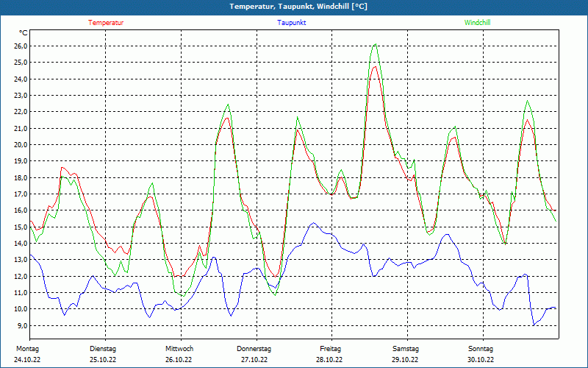Click the 9,0 y-axis value
Screen dimensions: 588x368
22,325
